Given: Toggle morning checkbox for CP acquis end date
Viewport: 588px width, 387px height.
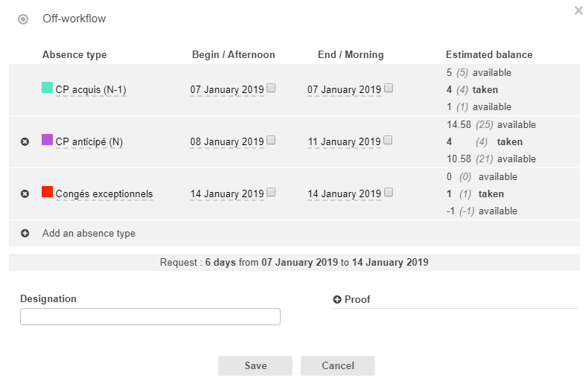Looking at the screenshot, I should pos(389,88).
